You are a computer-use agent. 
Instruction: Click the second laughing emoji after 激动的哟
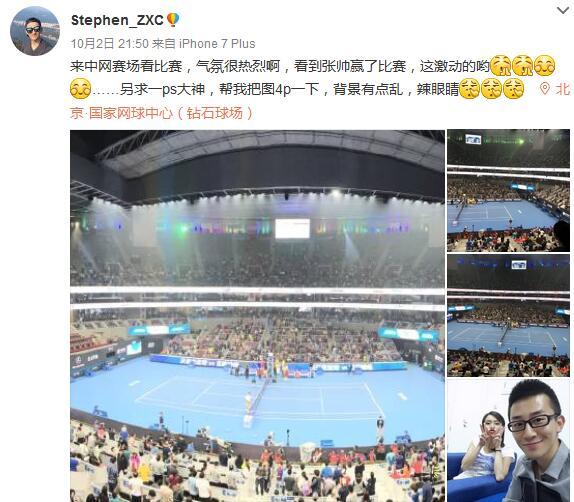(523, 66)
